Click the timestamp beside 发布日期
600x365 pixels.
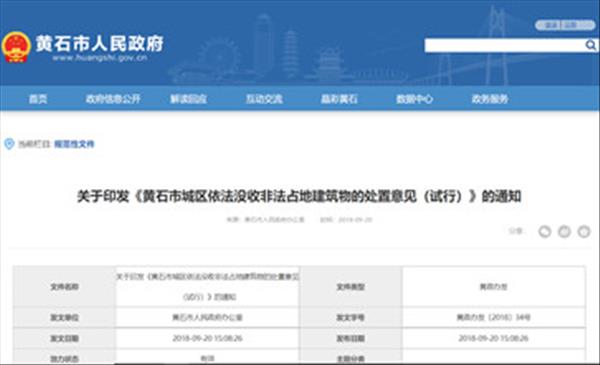click(494, 338)
